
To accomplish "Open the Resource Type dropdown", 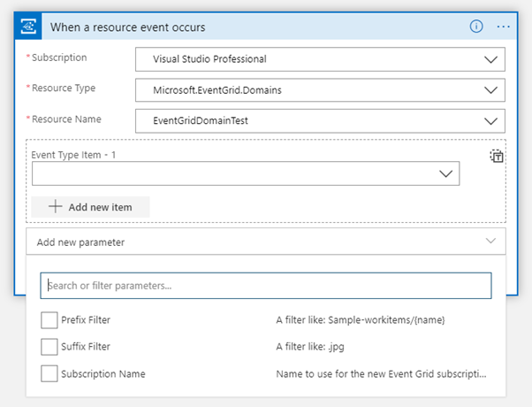I will [x=491, y=90].
